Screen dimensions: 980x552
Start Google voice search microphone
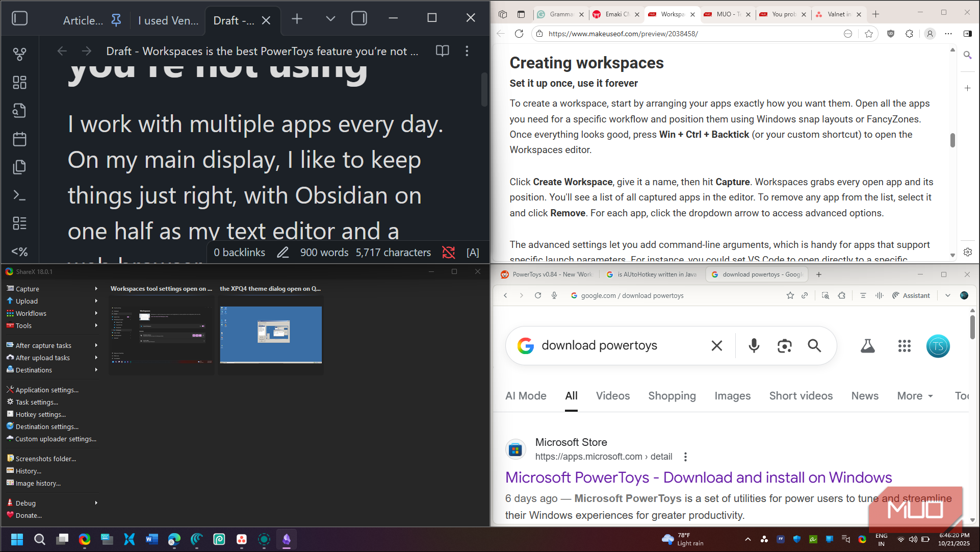754,346
